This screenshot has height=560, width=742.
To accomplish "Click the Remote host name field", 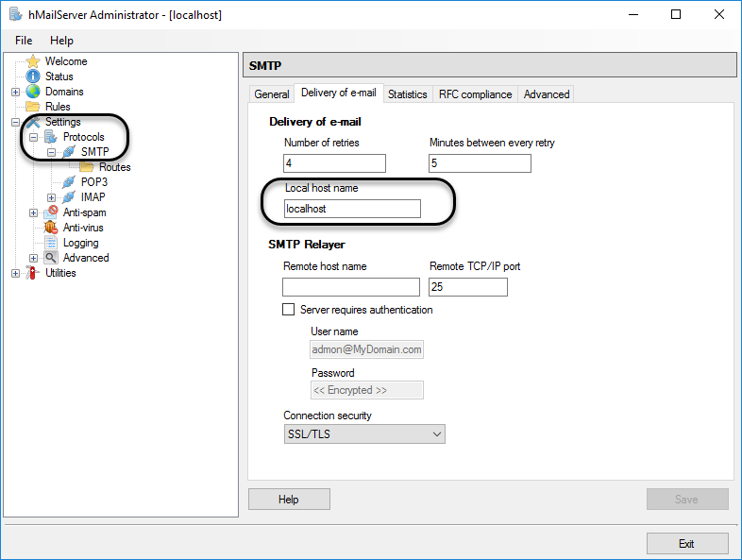I will tap(351, 287).
